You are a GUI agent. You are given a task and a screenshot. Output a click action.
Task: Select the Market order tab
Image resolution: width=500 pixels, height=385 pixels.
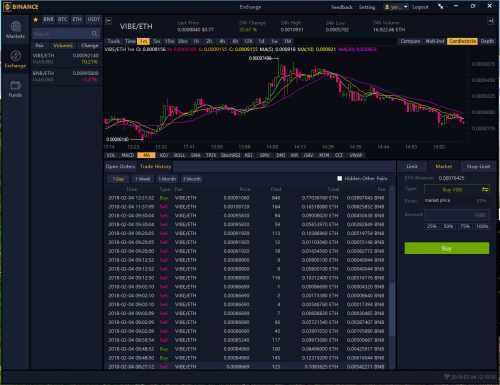(x=444, y=166)
